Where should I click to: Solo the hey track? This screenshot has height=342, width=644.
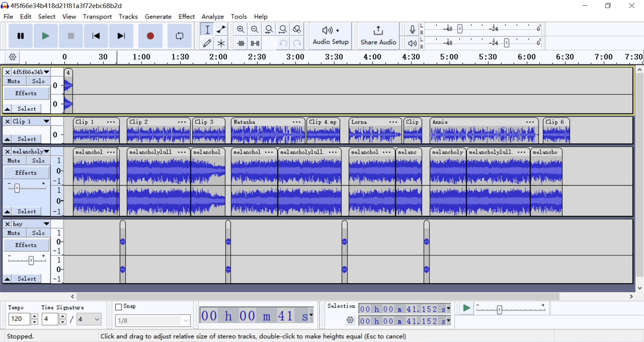(x=38, y=233)
